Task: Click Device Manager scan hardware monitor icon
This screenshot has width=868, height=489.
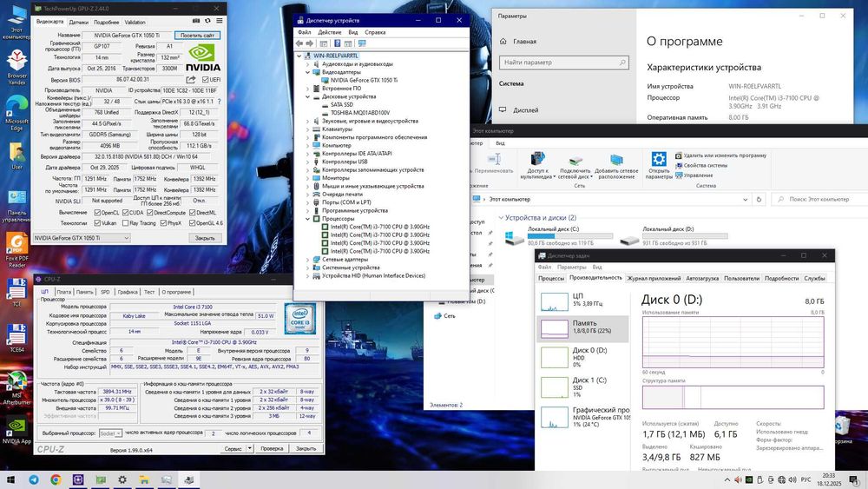Action: coord(362,43)
